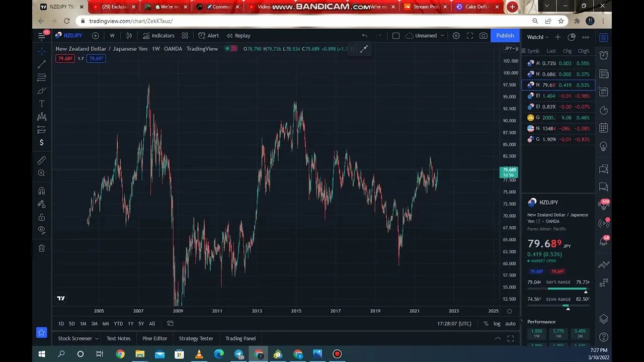The width and height of the screenshot is (644, 362).
Task: Expand the Stock Screener dropdown
Action: point(78,338)
